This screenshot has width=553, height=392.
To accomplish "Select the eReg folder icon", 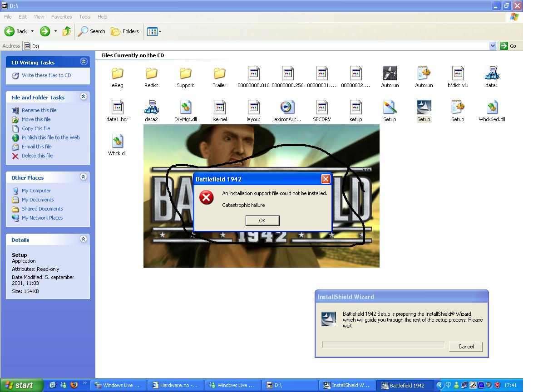I will [x=117, y=73].
